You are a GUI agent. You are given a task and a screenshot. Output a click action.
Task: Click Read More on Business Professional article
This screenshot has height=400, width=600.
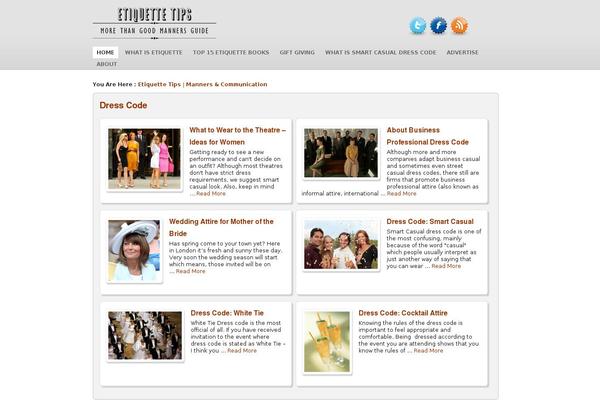(x=401, y=194)
